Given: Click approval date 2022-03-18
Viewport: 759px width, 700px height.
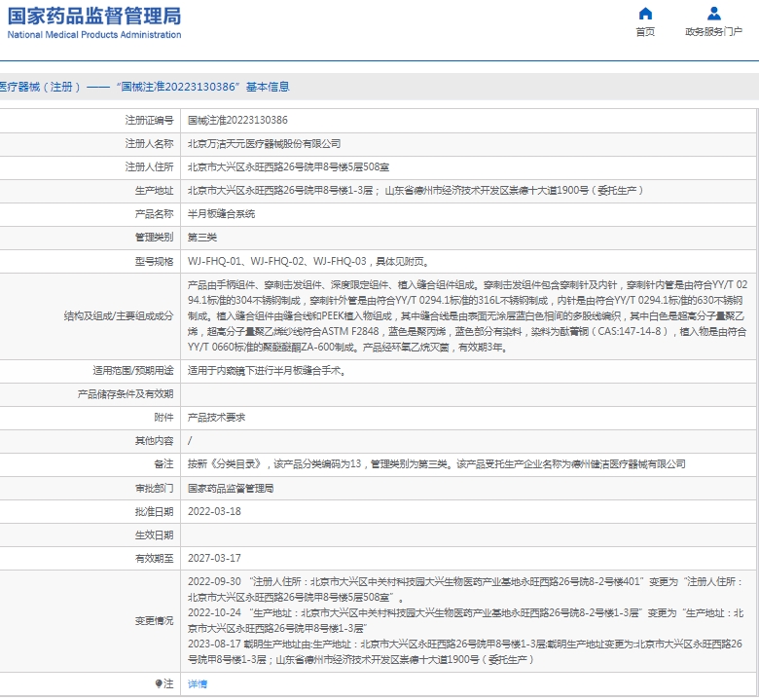Looking at the screenshot, I should [214, 511].
